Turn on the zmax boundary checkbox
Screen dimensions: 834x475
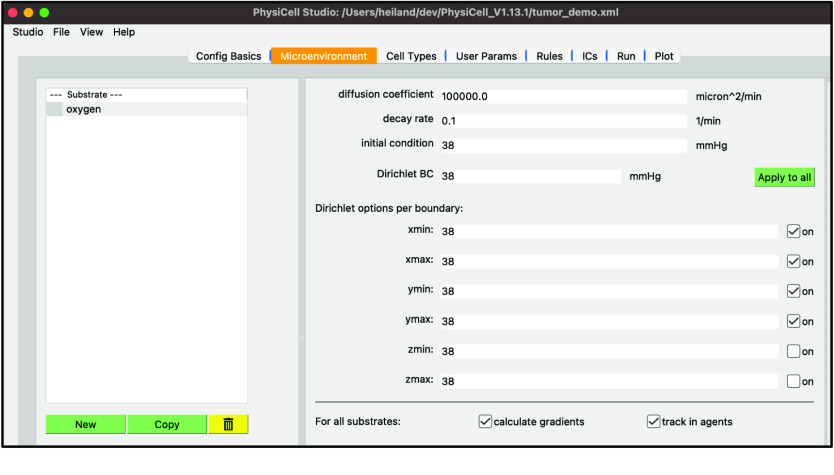793,382
